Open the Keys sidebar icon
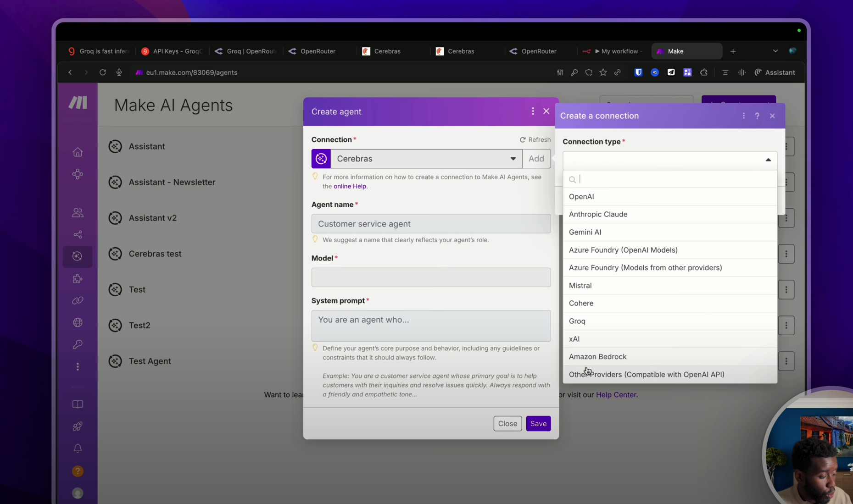Image resolution: width=853 pixels, height=504 pixels. pos(78,344)
